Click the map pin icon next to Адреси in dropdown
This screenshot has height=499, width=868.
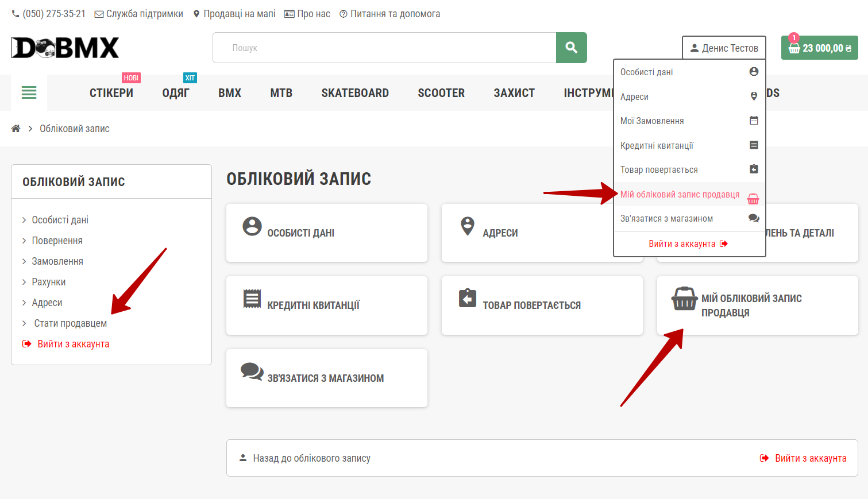754,96
